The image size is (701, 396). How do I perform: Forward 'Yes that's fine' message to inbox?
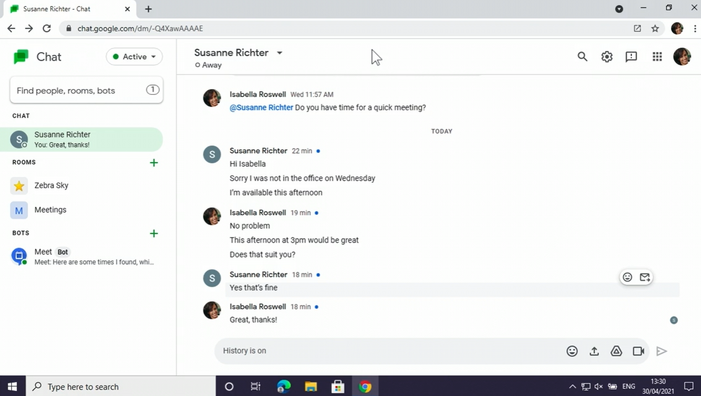click(645, 277)
